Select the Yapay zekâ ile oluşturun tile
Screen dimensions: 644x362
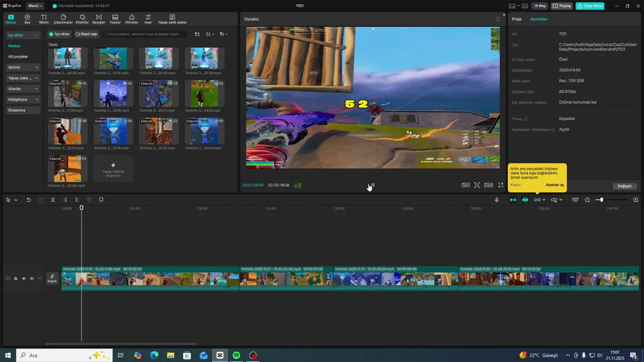coord(113,168)
